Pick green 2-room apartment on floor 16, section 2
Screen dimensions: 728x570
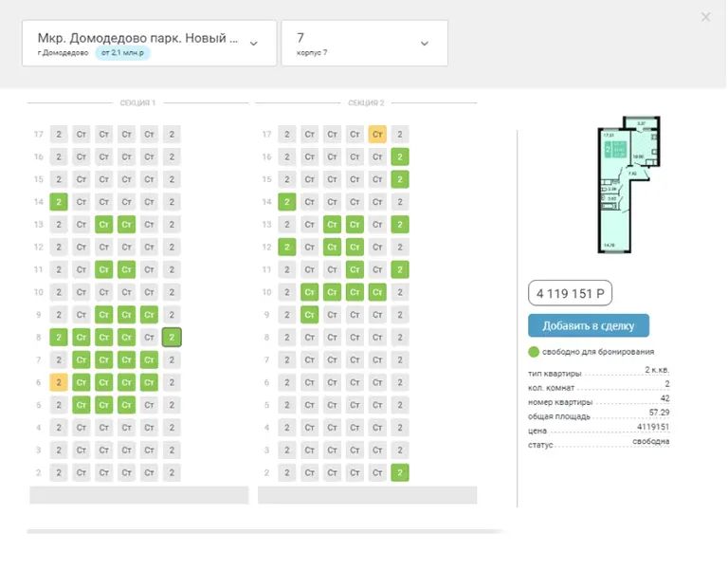tap(400, 157)
